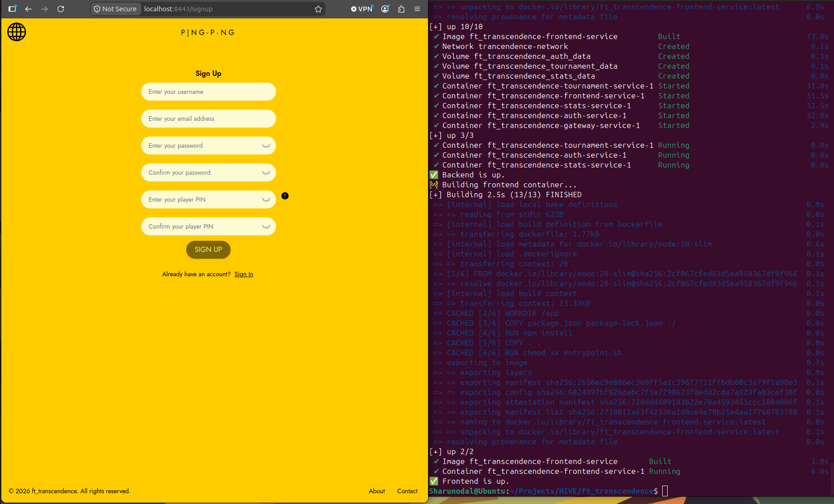Click 'Building frontend container...' terminal line
The width and height of the screenshot is (834, 504).
[509, 185]
